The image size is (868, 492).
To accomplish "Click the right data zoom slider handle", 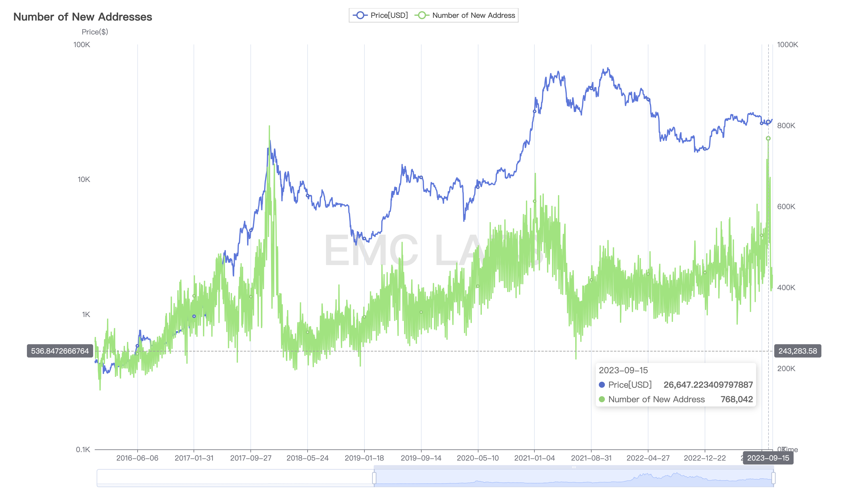I will 773,478.
